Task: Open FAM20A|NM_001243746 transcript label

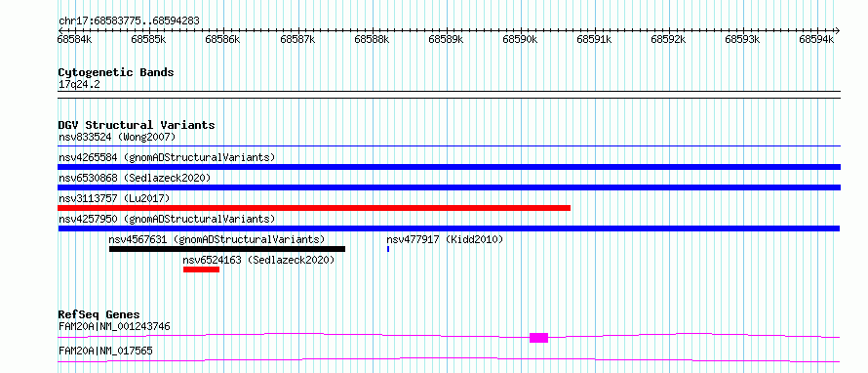Action: 114,326
